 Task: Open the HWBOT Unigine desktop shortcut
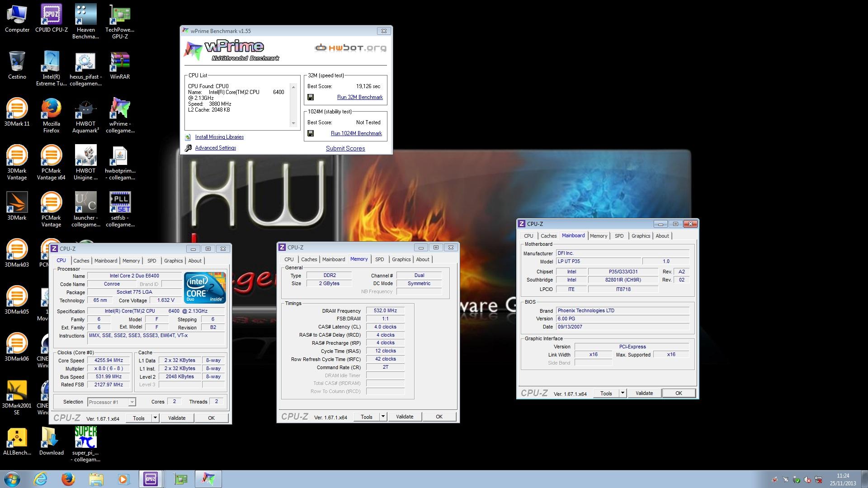point(86,163)
